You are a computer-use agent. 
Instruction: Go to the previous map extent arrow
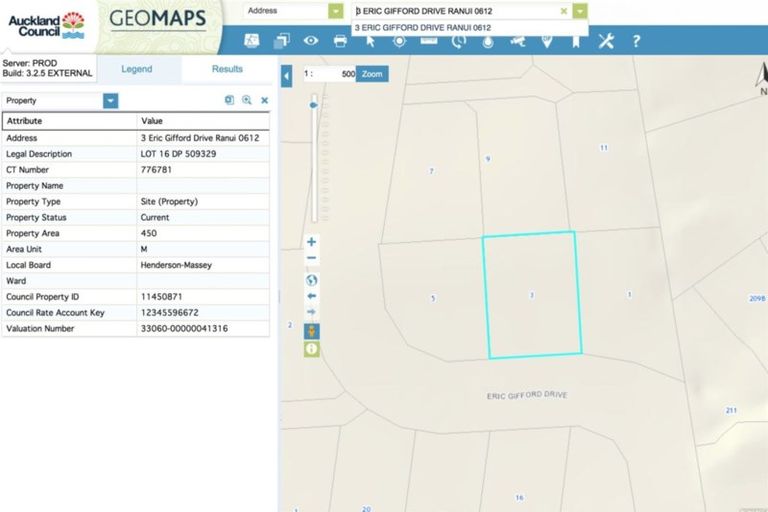coord(312,296)
